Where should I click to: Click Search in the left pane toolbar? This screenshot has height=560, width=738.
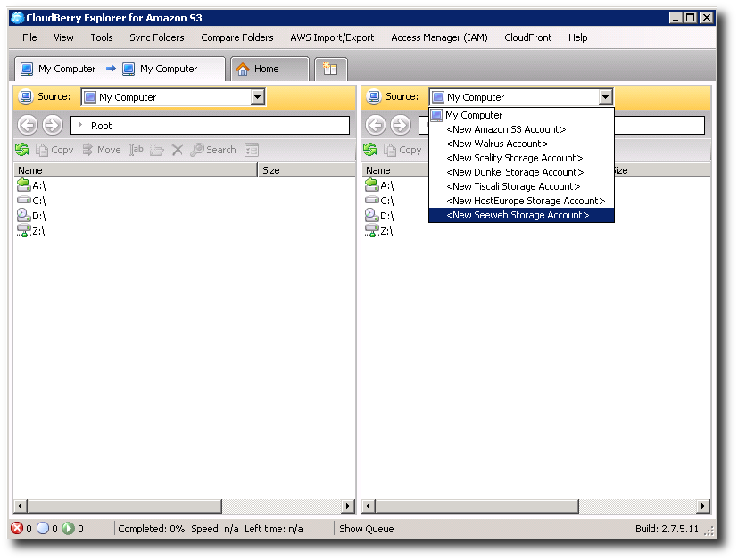(213, 150)
